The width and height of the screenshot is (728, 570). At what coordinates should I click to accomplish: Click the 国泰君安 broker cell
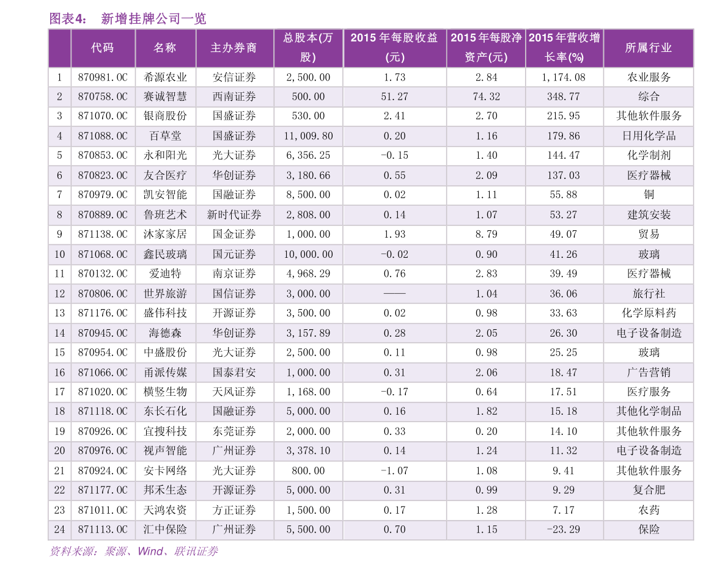pyautogui.click(x=234, y=373)
